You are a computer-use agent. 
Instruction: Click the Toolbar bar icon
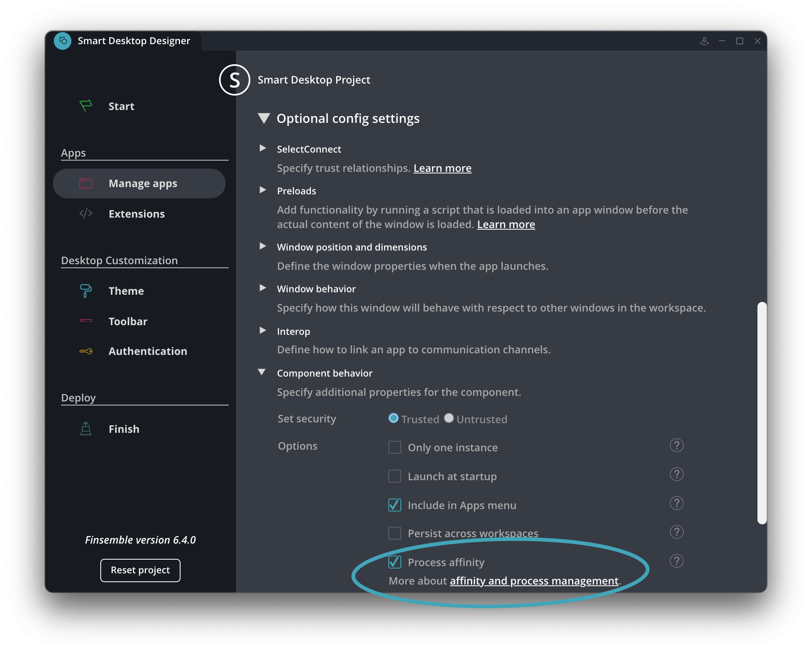(86, 321)
